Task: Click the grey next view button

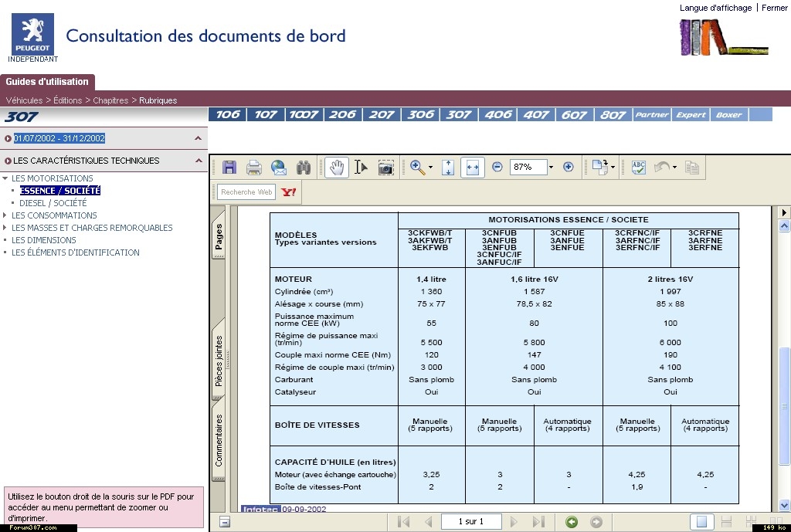Action: tap(596, 521)
